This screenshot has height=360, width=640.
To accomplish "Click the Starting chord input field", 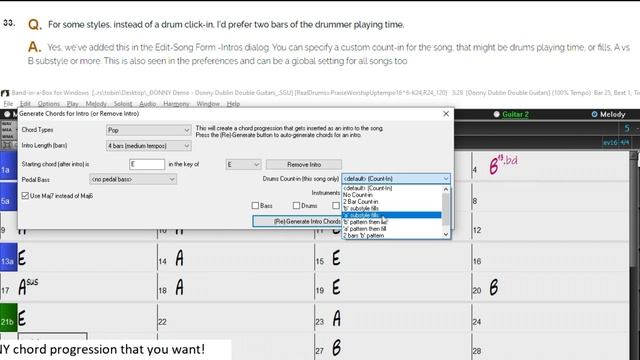I will pyautogui.click(x=147, y=164).
